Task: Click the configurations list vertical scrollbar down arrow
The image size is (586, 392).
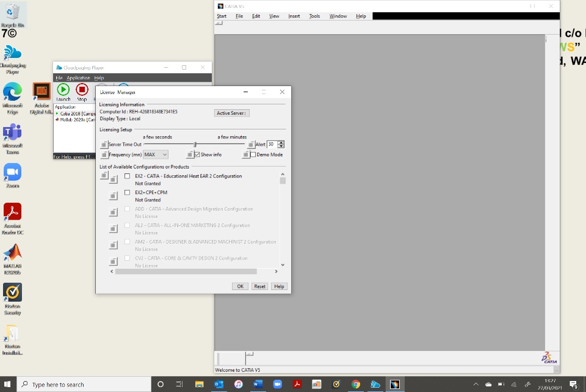Action: tap(283, 265)
